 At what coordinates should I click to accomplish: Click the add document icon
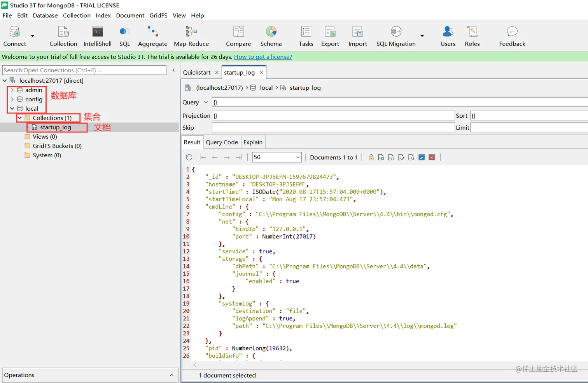381,157
